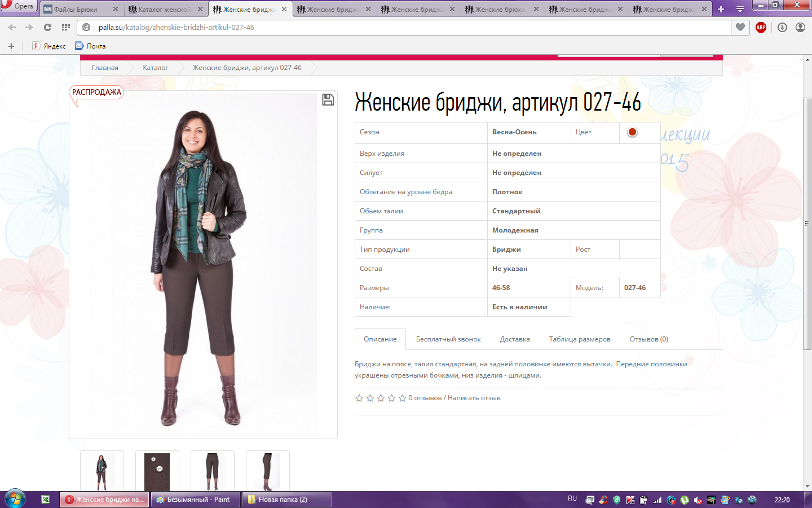Viewport: 812px width, 508px height.
Task: Click the Женские бриджи, артикул 027-46 heading
Action: pyautogui.click(x=498, y=103)
